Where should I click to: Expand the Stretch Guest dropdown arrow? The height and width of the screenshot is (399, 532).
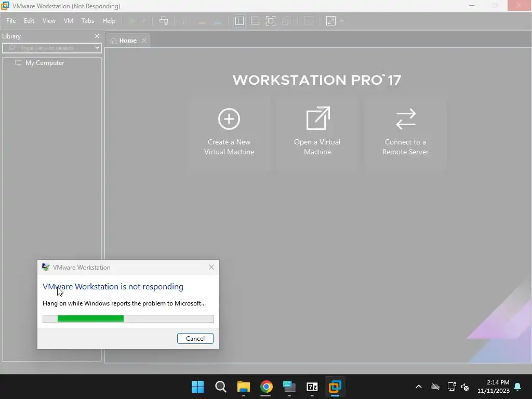342,21
